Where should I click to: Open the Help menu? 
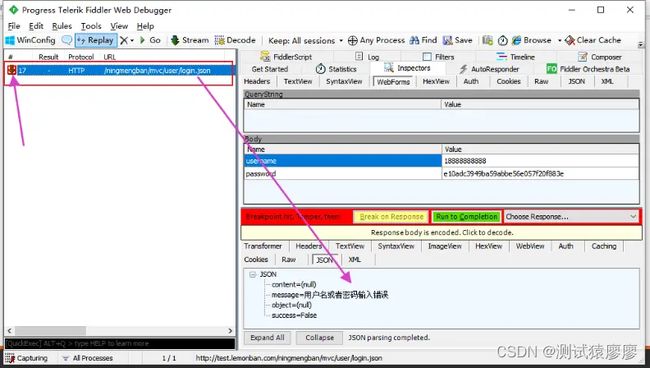146,26
